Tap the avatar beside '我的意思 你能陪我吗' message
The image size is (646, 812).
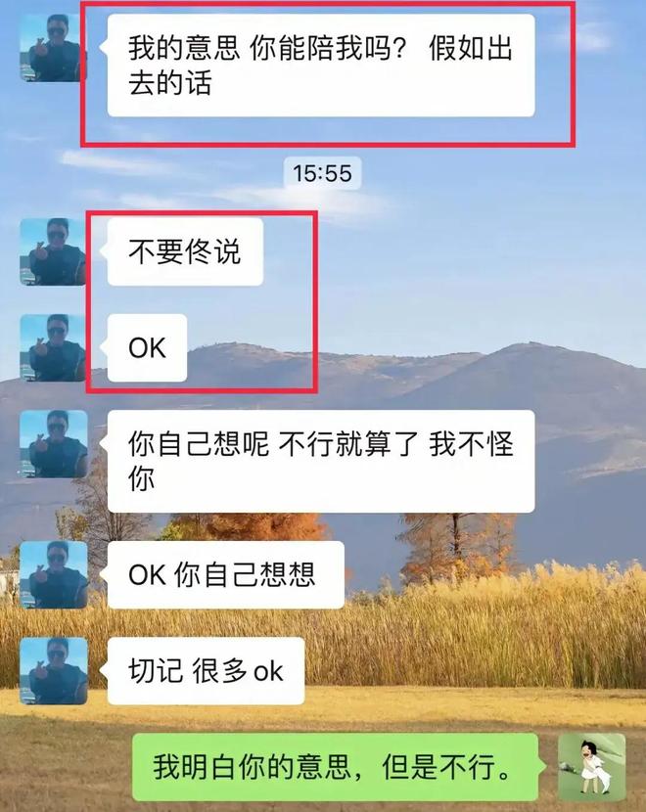pyautogui.click(x=53, y=48)
